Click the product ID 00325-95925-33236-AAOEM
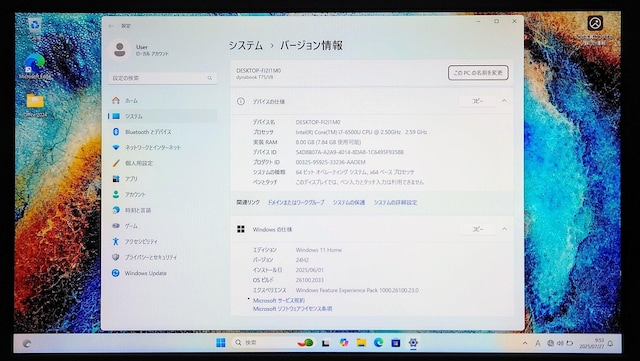 coord(331,162)
